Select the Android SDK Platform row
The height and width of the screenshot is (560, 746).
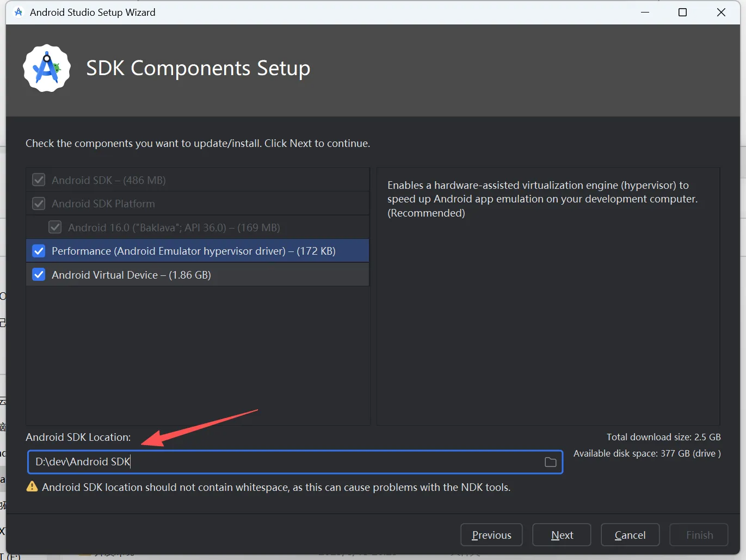198,204
